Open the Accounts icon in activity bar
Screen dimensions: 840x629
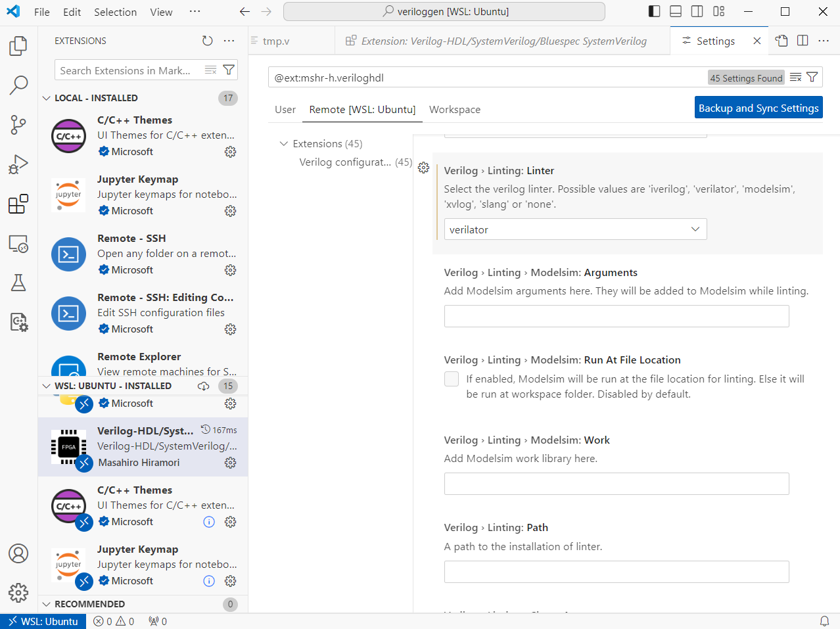pos(18,553)
